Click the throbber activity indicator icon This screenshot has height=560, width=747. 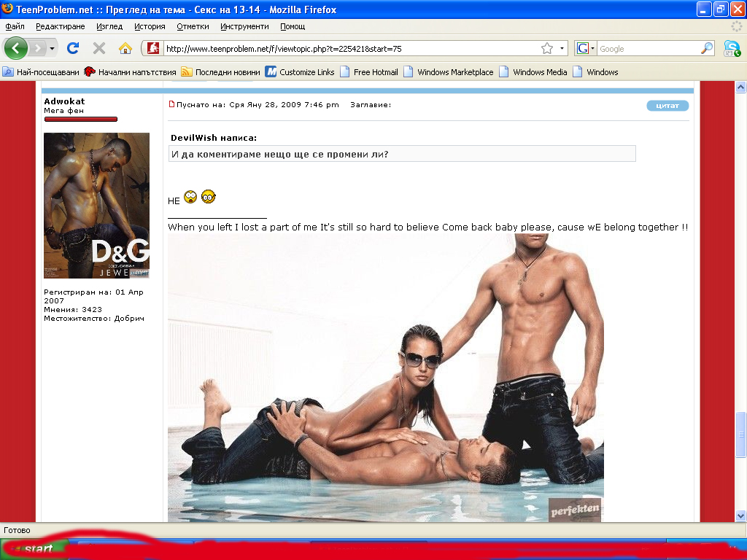[737, 26]
